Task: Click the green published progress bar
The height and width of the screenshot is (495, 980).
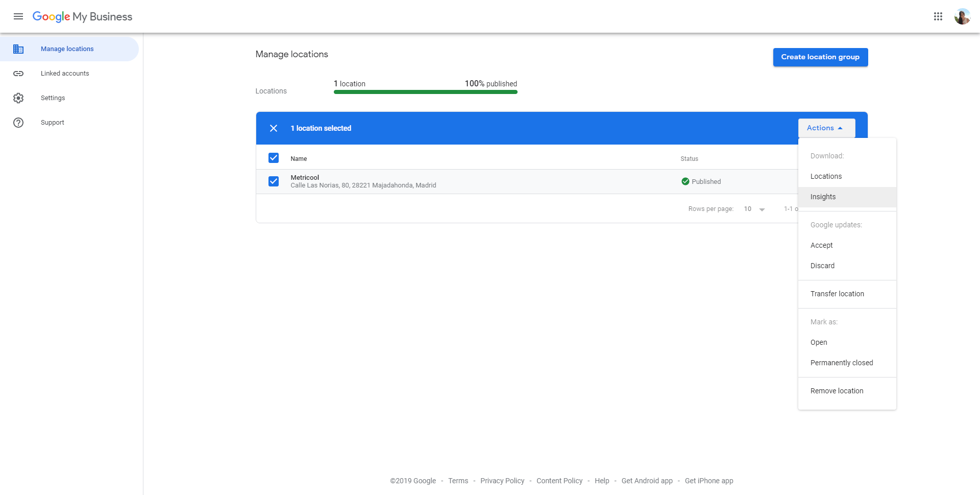Action: (x=425, y=92)
